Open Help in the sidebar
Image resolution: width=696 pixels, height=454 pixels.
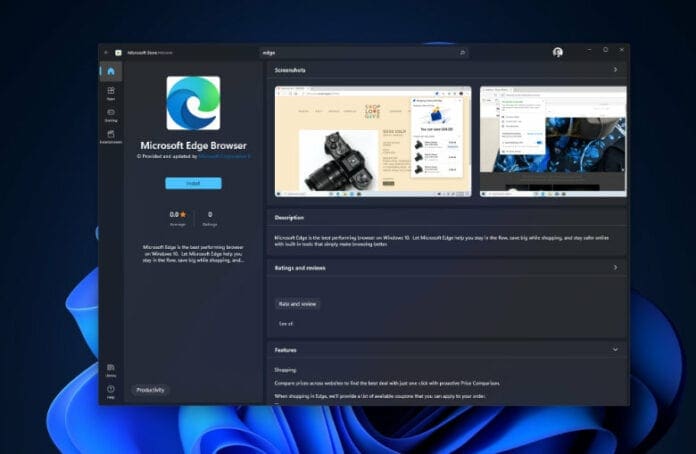[111, 391]
